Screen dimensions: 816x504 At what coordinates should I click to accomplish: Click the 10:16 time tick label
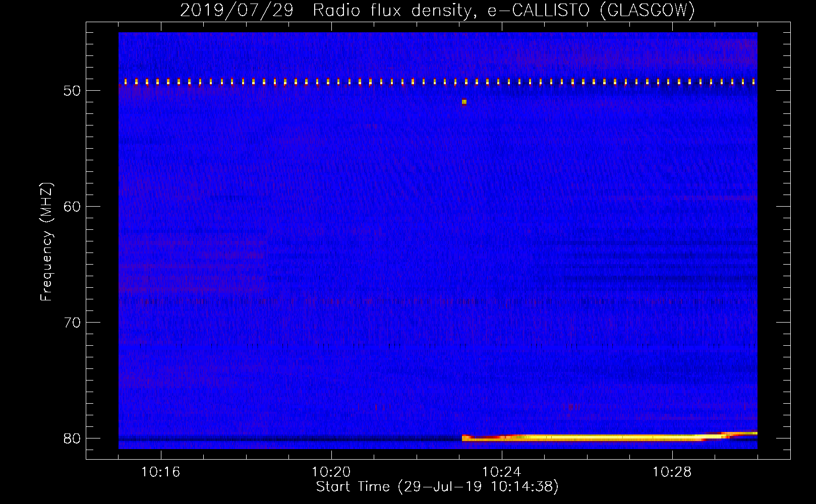pyautogui.click(x=161, y=472)
